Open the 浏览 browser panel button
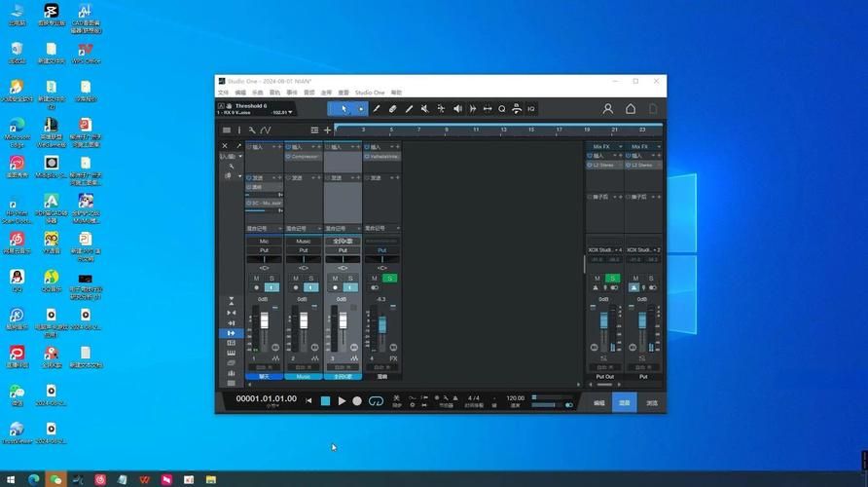 651,402
